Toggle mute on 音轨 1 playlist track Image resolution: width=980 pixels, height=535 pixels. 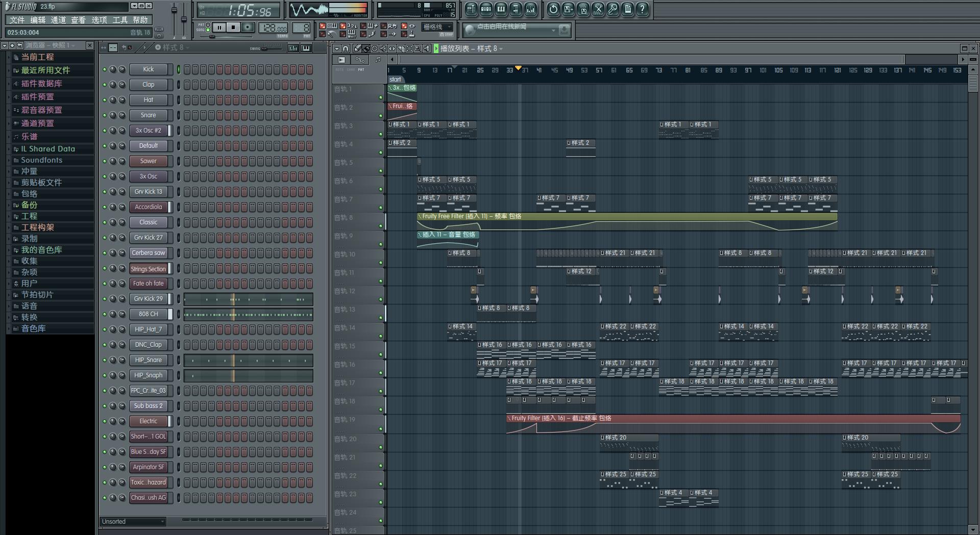point(381,97)
